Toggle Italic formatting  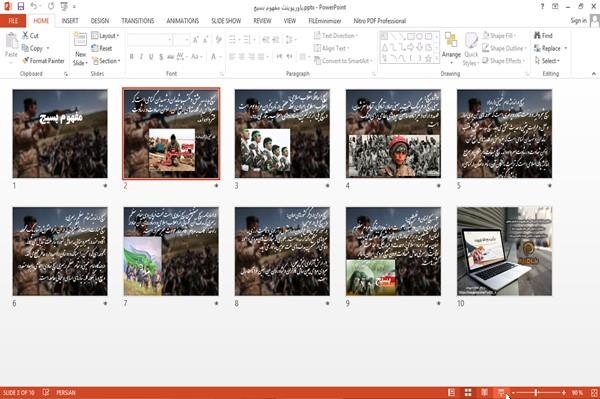coord(141,57)
